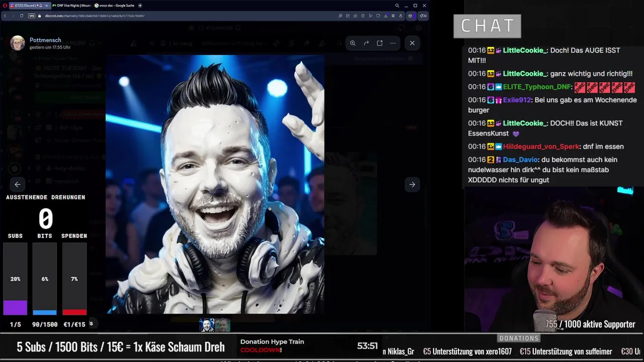The image size is (644, 362).
Task: Select the second thumbnail in the image strip
Action: pyautogui.click(x=222, y=325)
